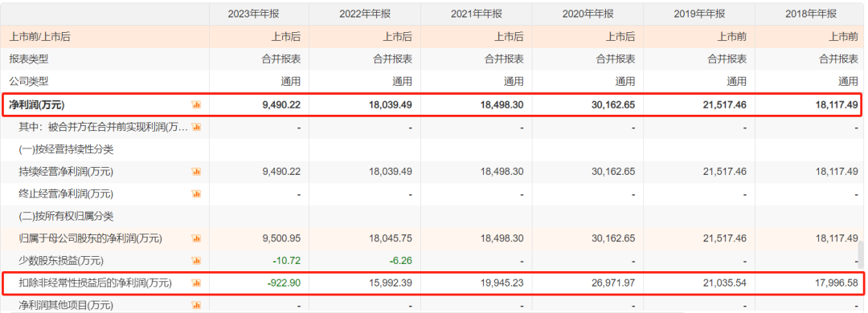The height and width of the screenshot is (313, 868).
Task: Open chart icon for 扣除非经常性损益后的净利润
Action: (196, 283)
